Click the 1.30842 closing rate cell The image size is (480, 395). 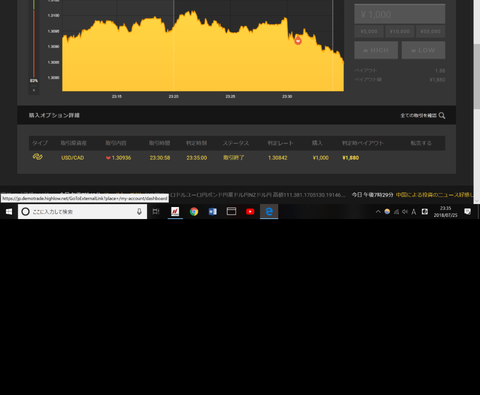(x=277, y=158)
